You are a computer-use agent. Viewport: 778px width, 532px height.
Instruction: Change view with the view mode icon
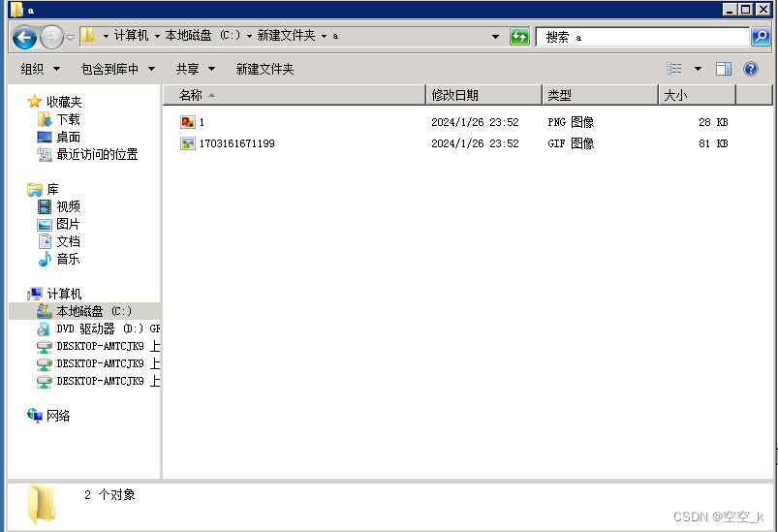tap(673, 69)
